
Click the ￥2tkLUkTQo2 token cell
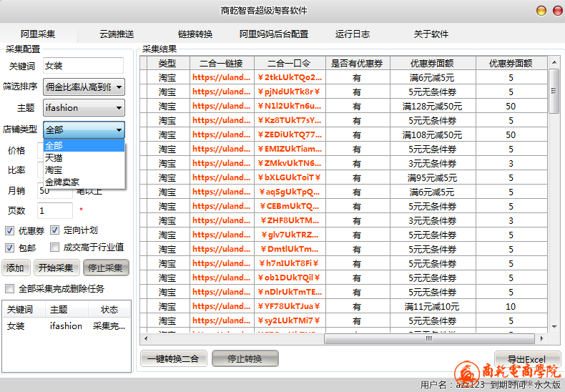[x=290, y=77]
